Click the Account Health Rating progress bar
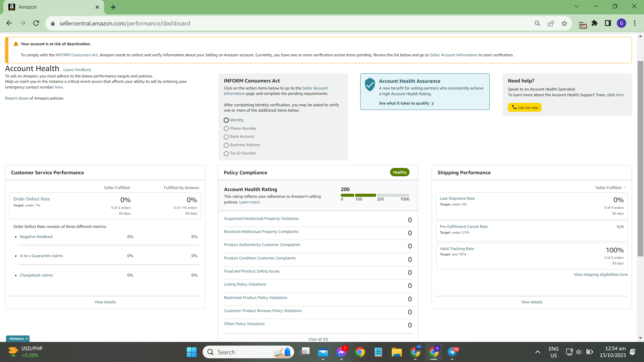The height and width of the screenshot is (362, 644). pos(375,195)
